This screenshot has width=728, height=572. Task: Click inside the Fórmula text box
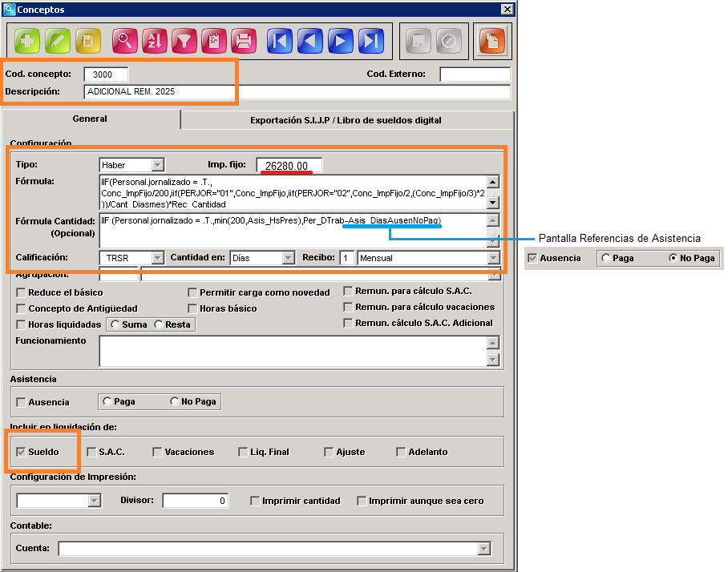[x=293, y=192]
